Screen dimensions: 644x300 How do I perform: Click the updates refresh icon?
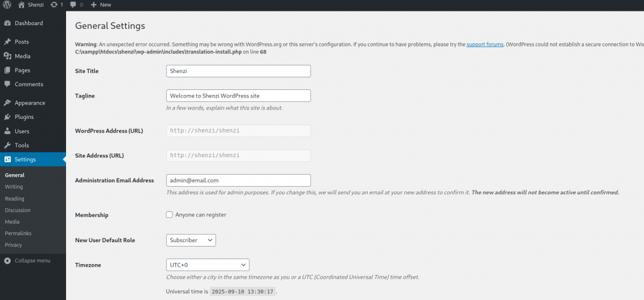[x=54, y=4]
